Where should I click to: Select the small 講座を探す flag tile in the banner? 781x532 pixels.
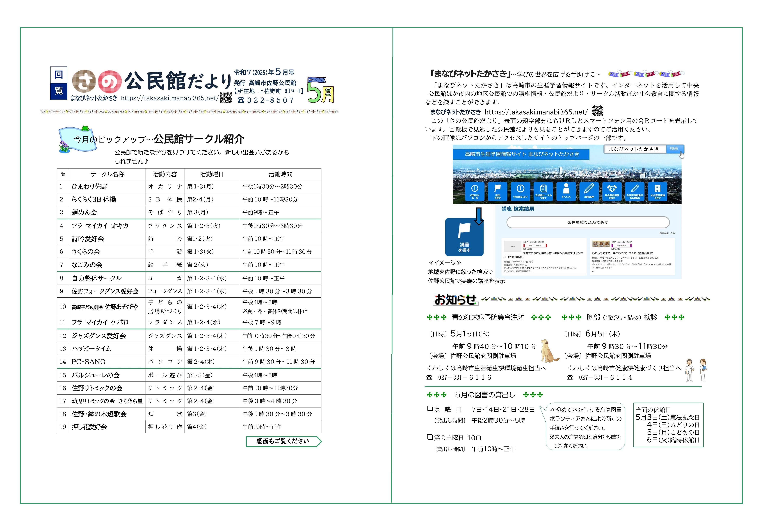pyautogui.click(x=497, y=191)
